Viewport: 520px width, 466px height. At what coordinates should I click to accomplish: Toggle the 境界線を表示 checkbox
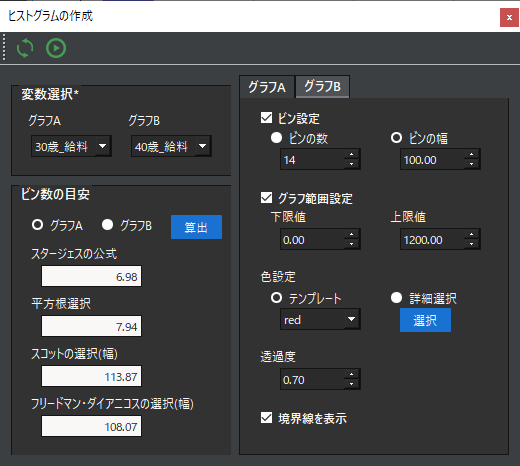(266, 418)
